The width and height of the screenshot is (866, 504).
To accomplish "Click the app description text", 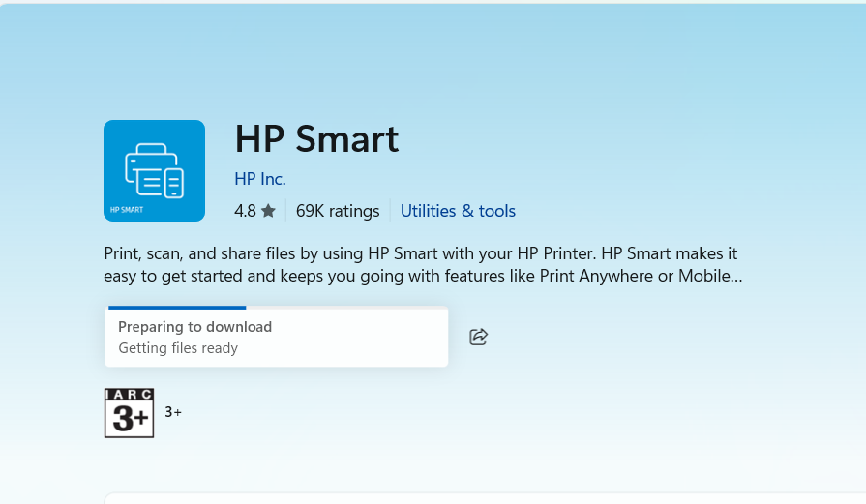I will point(423,264).
